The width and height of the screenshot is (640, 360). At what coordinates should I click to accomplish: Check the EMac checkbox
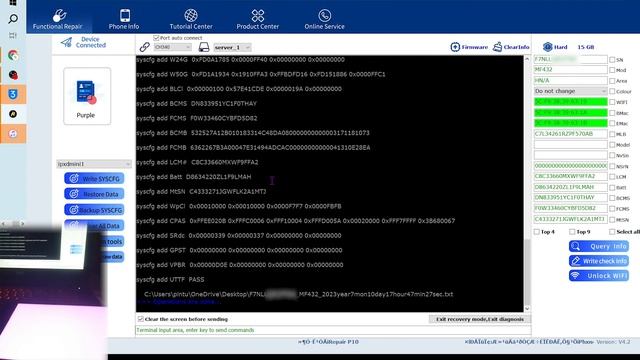(x=612, y=123)
